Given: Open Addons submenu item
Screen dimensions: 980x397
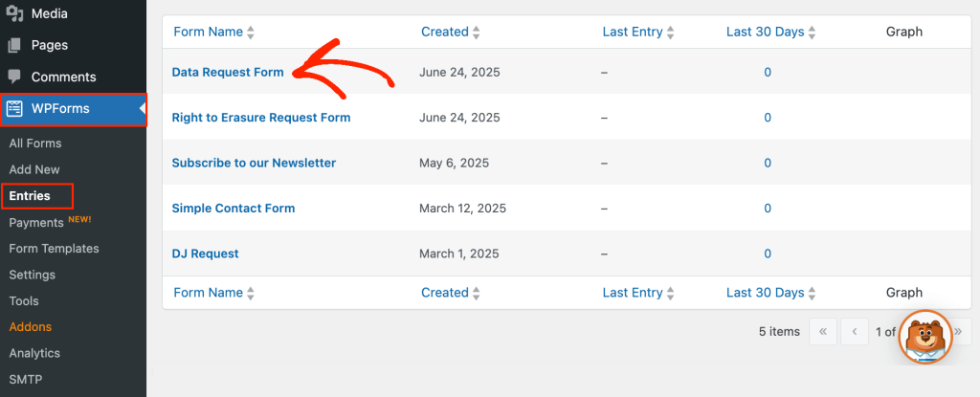Looking at the screenshot, I should coord(31,326).
